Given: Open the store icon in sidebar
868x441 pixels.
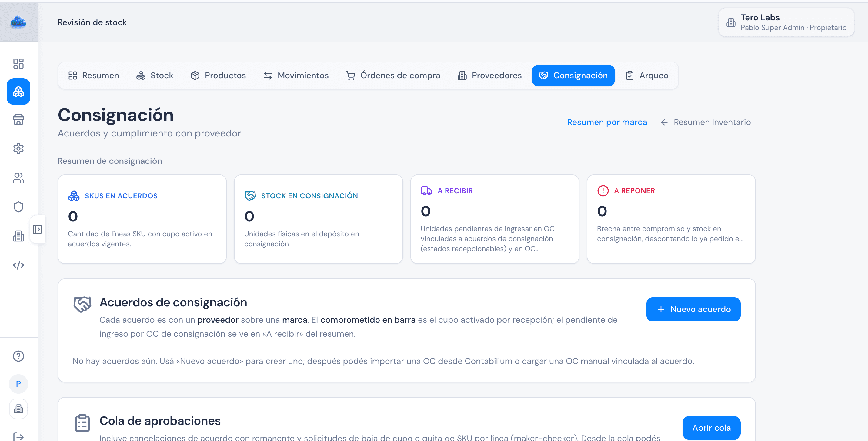Looking at the screenshot, I should click(x=18, y=120).
